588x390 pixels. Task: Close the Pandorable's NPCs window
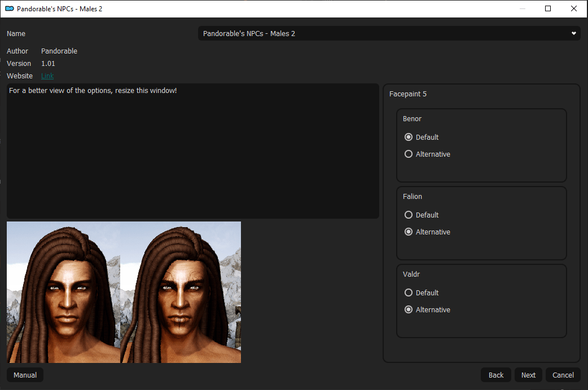point(574,8)
